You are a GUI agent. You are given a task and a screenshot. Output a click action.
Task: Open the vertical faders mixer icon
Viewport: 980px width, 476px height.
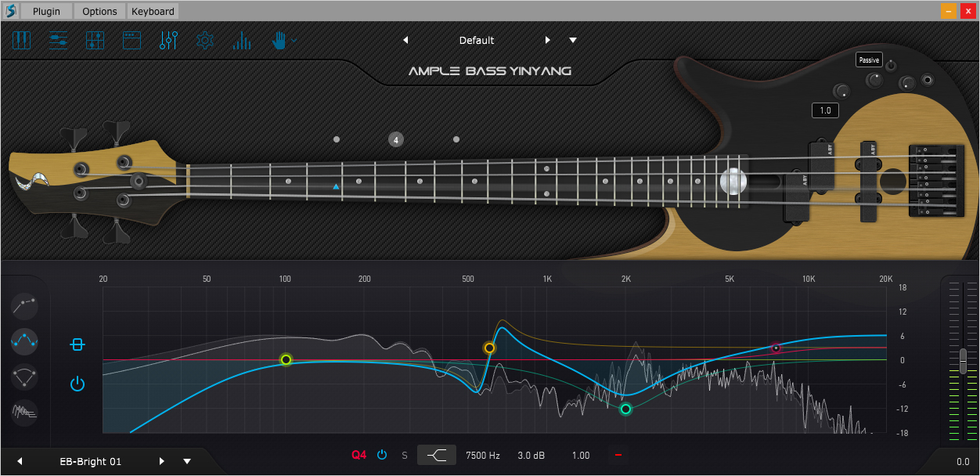pos(168,41)
